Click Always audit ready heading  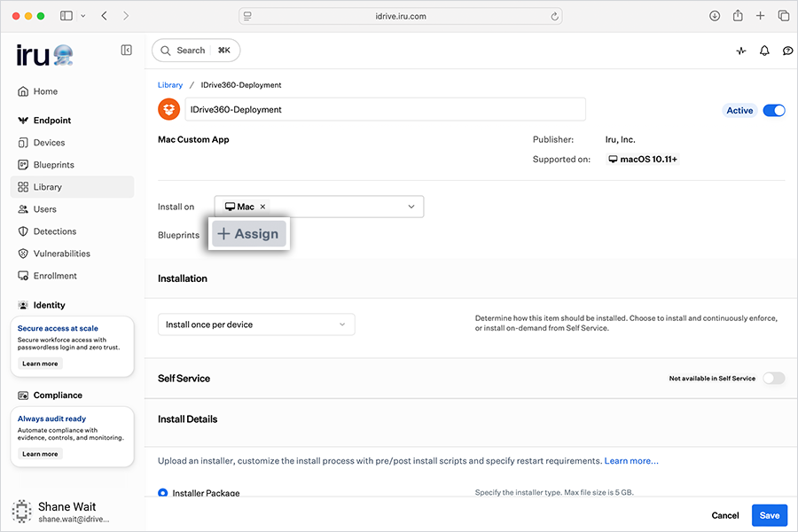51,419
